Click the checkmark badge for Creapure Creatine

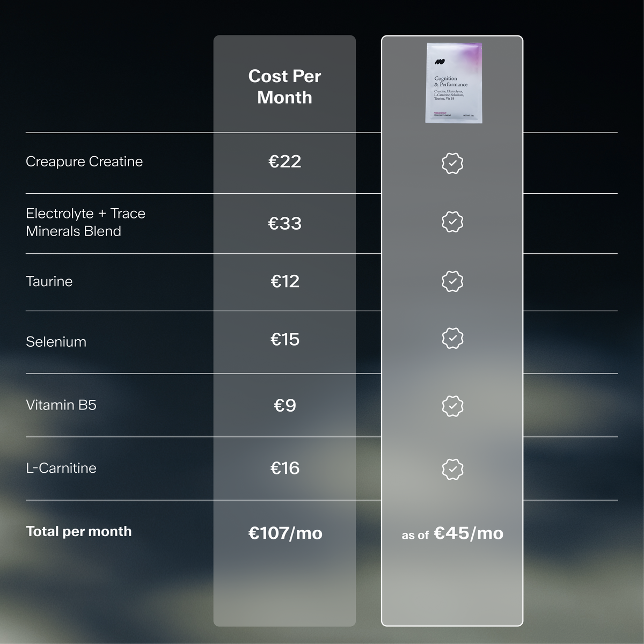pyautogui.click(x=452, y=163)
